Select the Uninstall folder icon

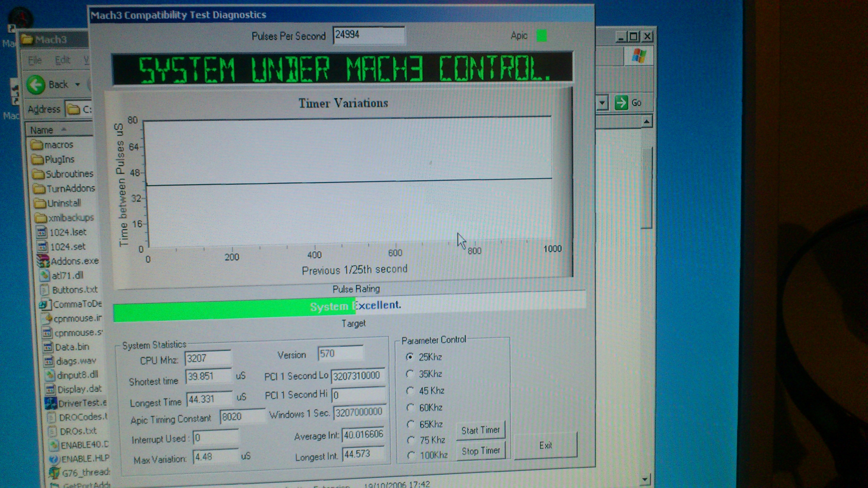tap(40, 203)
